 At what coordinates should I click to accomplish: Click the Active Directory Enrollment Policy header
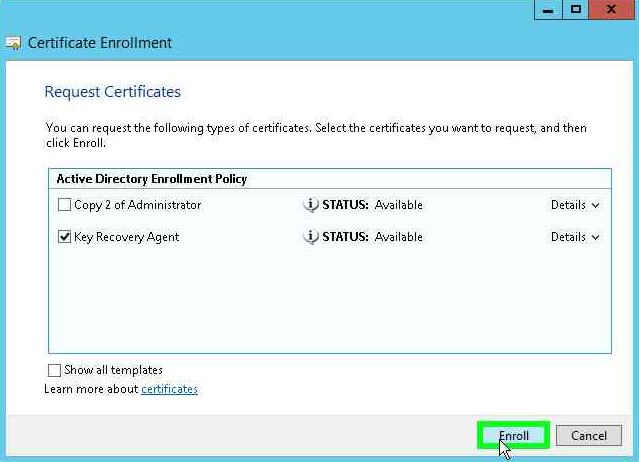330,179
